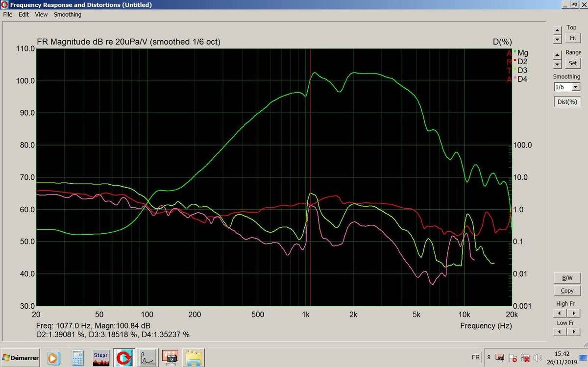The width and height of the screenshot is (588, 367).
Task: Click the Range down arrow
Action: [x=557, y=64]
